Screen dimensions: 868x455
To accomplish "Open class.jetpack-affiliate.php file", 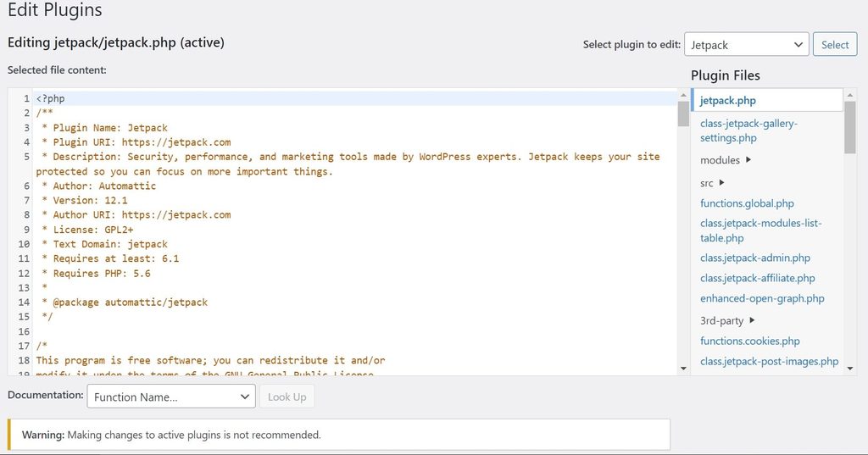I will 757,278.
